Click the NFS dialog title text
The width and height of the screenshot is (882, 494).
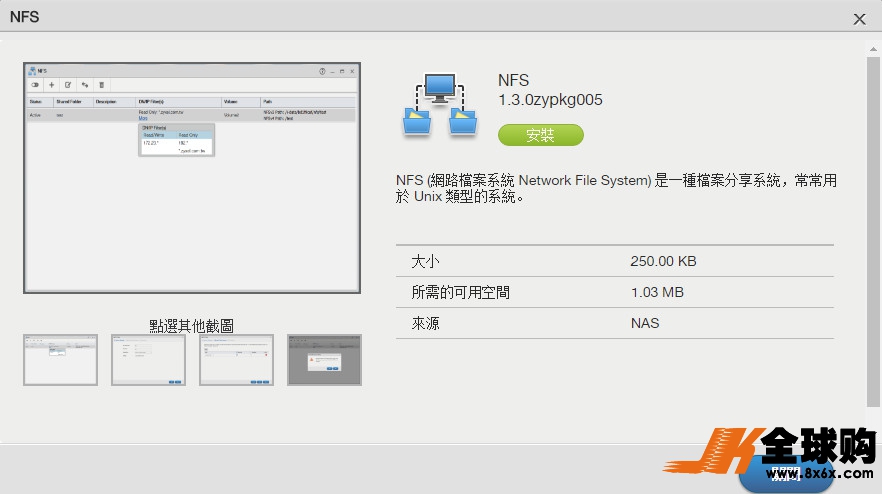[25, 17]
